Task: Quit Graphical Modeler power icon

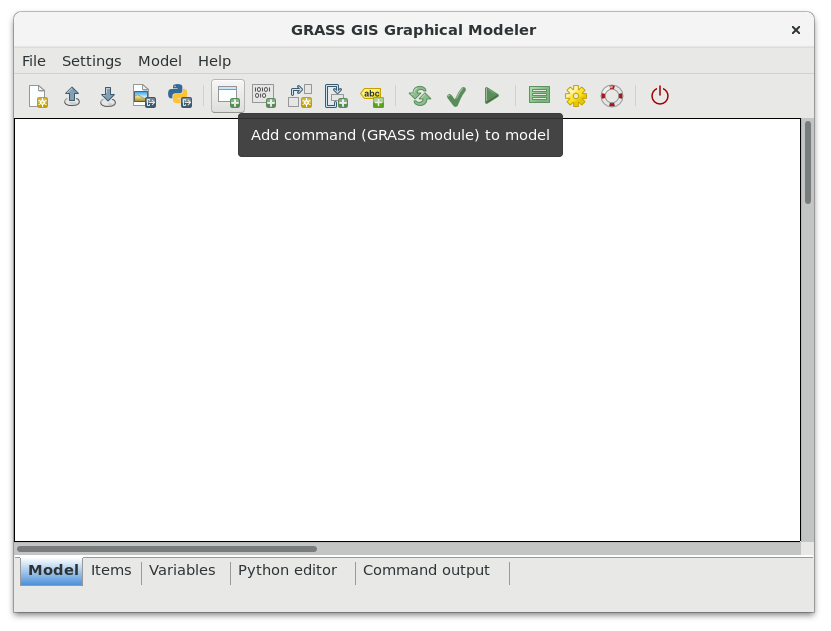Action: click(x=660, y=96)
